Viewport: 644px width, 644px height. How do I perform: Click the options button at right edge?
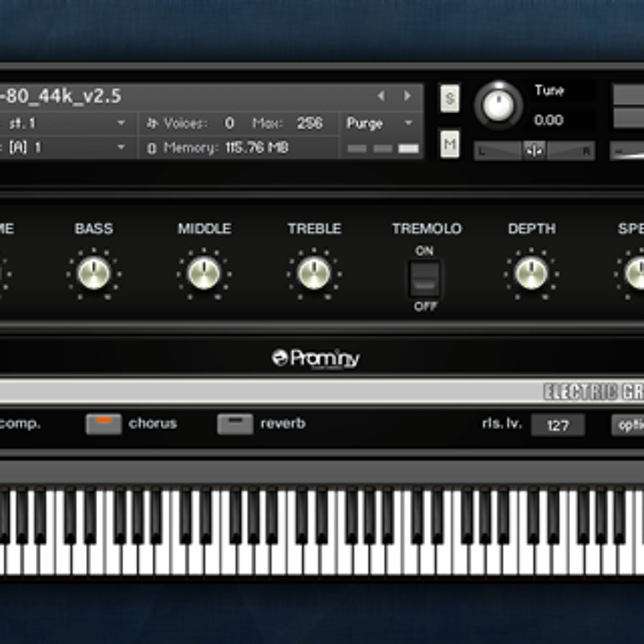[x=628, y=425]
